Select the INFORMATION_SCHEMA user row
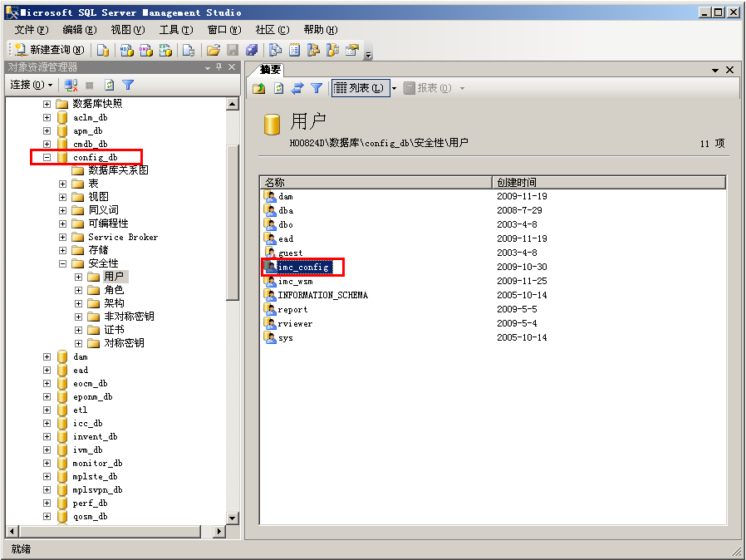The width and height of the screenshot is (746, 560). click(322, 295)
